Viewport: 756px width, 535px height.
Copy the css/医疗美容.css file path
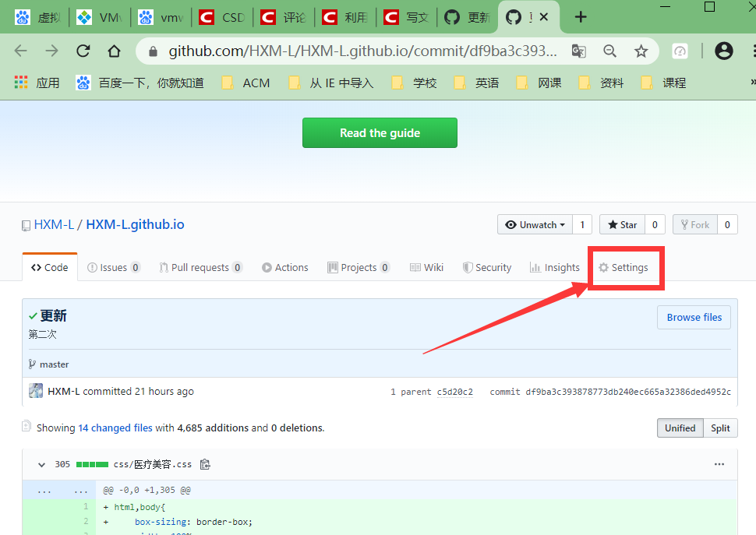pos(206,464)
